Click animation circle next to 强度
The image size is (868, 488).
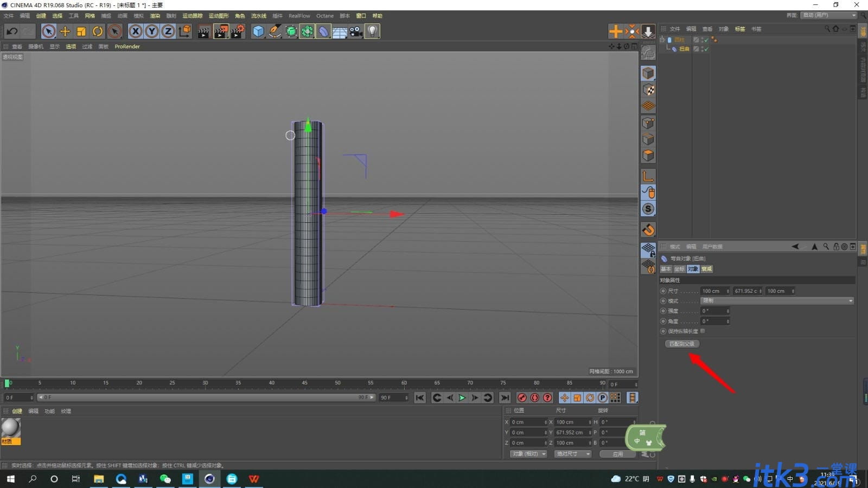[x=663, y=311]
